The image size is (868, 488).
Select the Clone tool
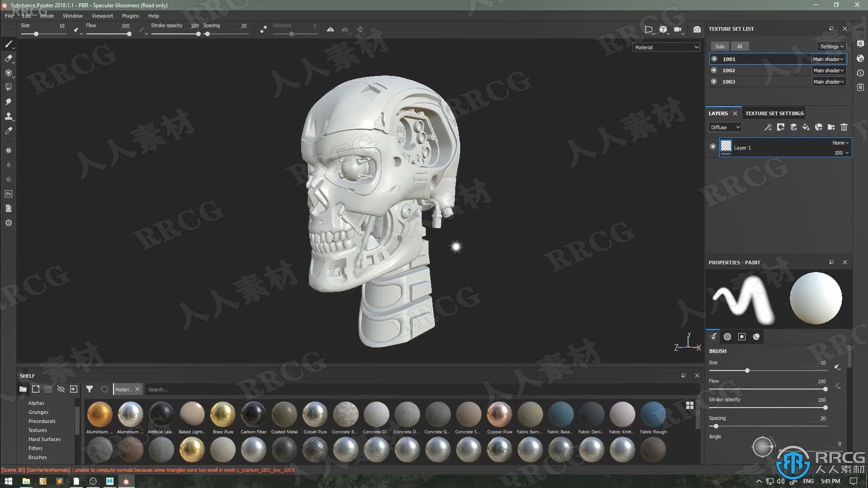pos(8,116)
